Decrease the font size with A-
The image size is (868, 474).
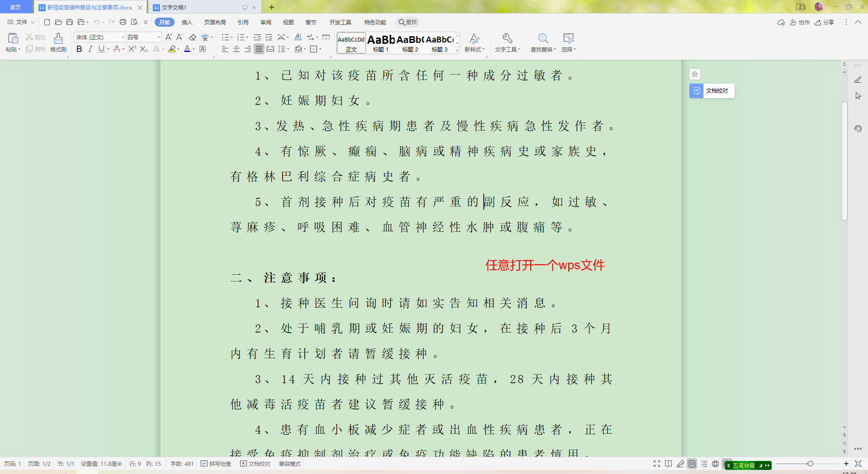(179, 37)
